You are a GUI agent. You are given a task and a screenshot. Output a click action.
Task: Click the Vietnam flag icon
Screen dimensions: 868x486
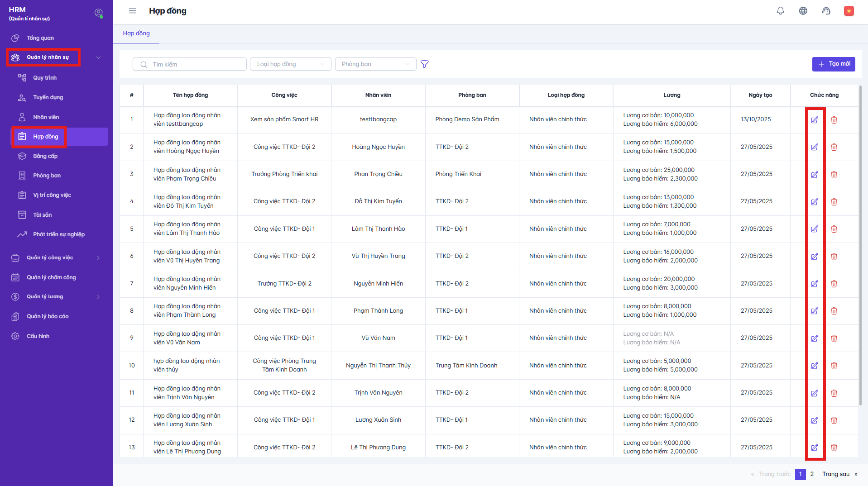pyautogui.click(x=849, y=11)
